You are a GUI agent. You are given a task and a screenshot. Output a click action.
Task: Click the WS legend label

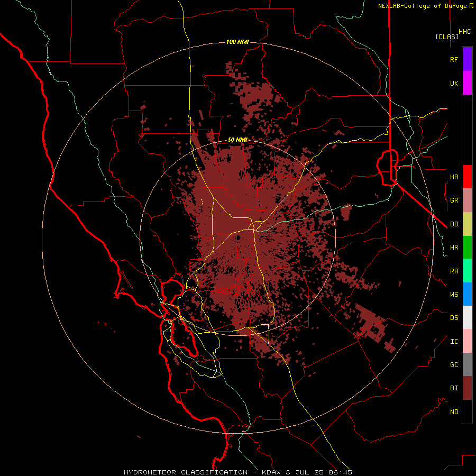[x=454, y=295]
